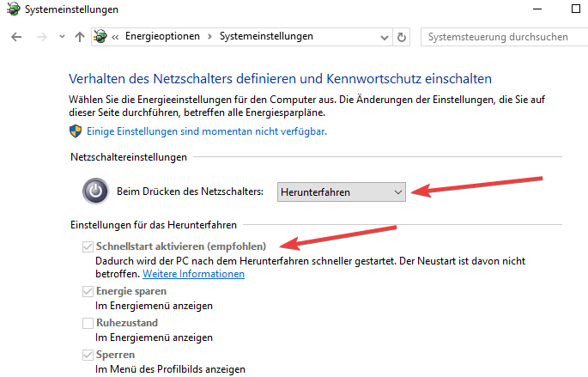The image size is (588, 377).
Task: Click the address bar power plan icon
Action: pos(100,36)
